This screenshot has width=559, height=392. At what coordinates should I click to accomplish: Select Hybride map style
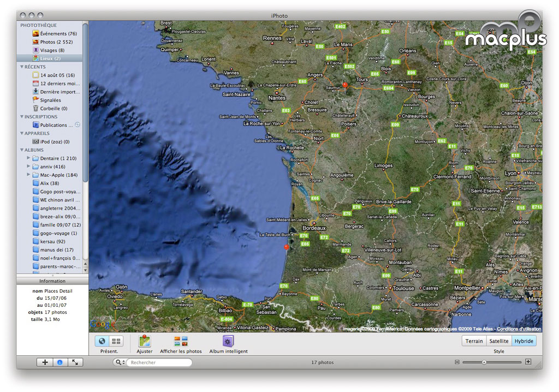524,341
